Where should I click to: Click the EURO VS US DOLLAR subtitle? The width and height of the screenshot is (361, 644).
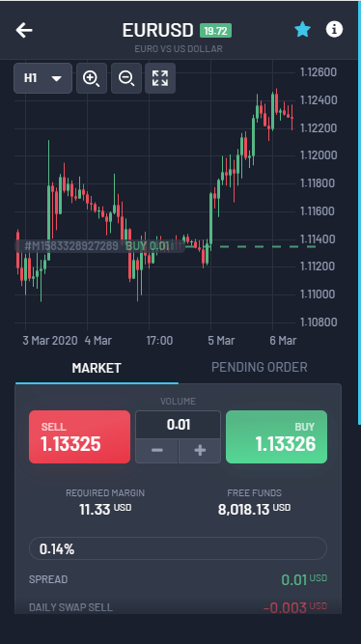point(179,49)
